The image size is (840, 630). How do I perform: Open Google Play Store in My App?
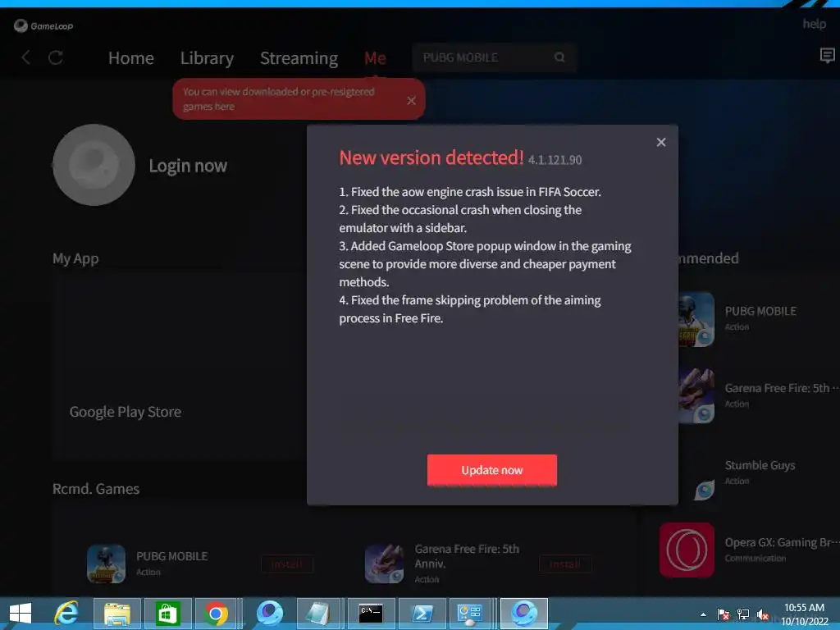click(x=126, y=412)
